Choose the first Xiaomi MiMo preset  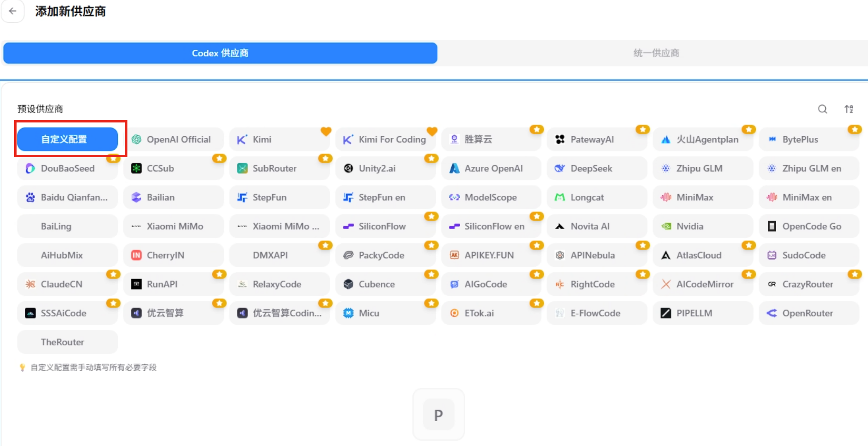(x=173, y=226)
